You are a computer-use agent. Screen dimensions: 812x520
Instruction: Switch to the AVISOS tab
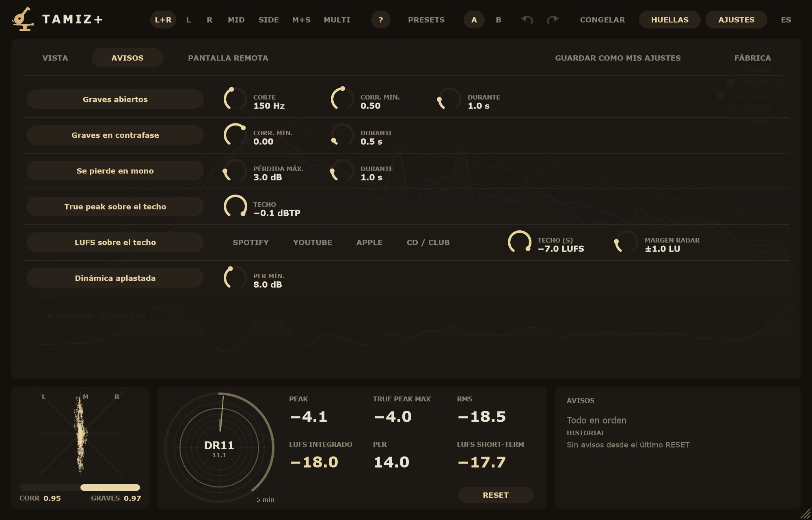pos(127,58)
